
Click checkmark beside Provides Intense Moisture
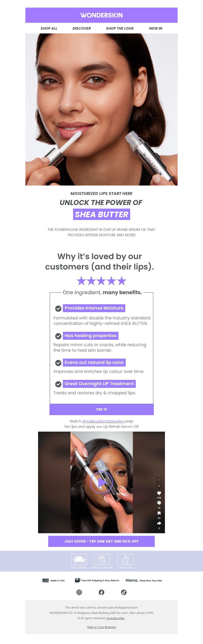58,308
